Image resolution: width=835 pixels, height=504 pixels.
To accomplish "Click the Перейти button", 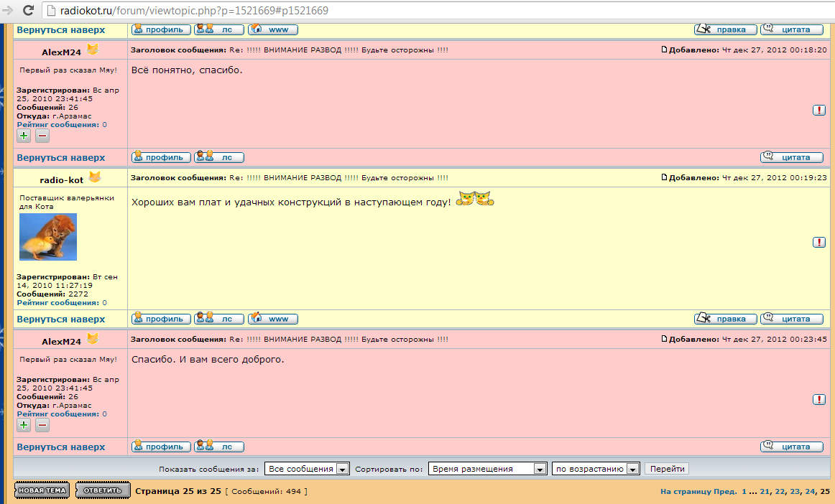I will (x=666, y=469).
